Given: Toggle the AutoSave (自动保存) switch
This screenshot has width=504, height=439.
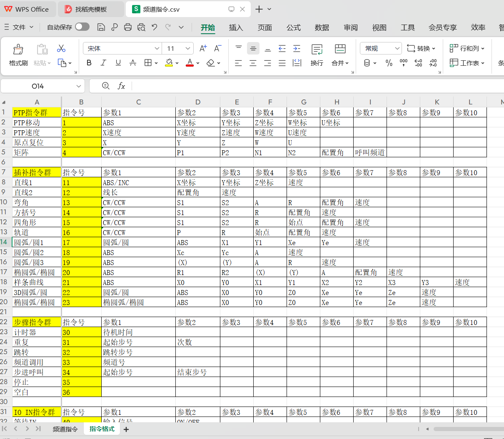Looking at the screenshot, I should (x=82, y=27).
